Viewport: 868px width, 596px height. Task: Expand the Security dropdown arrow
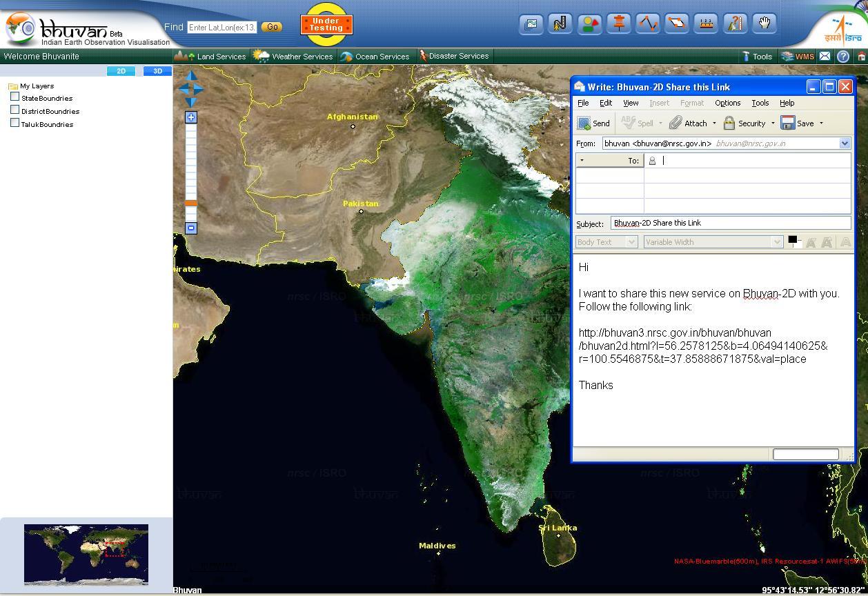point(773,123)
